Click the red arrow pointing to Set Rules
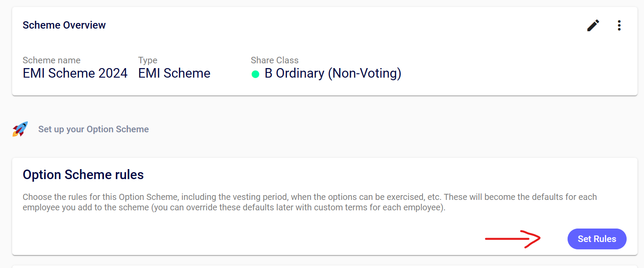The image size is (644, 268). [x=512, y=239]
